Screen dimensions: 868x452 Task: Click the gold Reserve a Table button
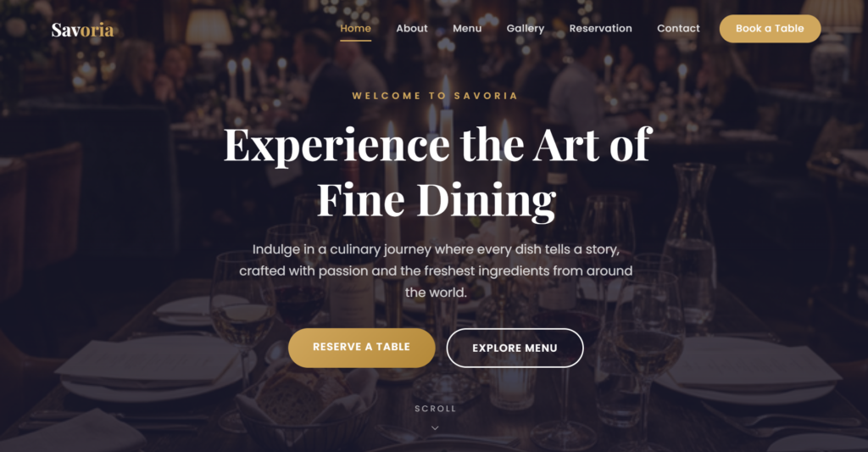point(361,348)
